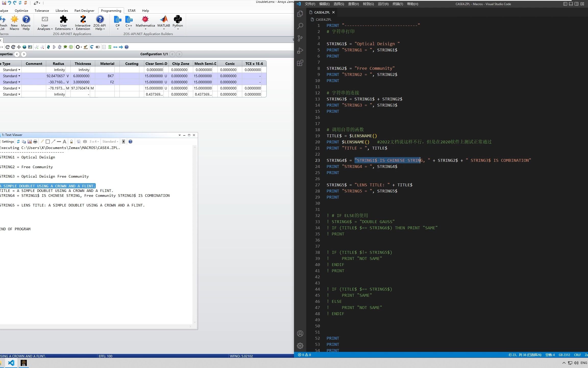Image resolution: width=588 pixels, height=368 pixels.
Task: Select the Libraries ribbon tab
Action: click(x=62, y=10)
